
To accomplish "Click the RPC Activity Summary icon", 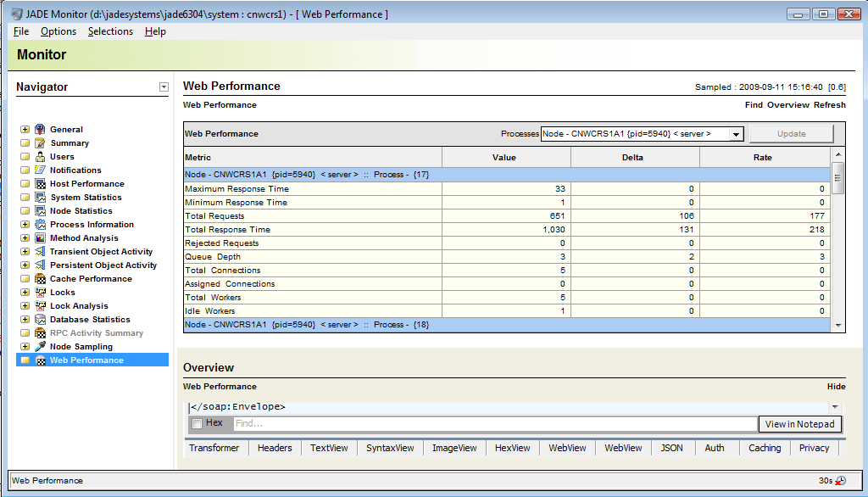I will pyautogui.click(x=40, y=333).
